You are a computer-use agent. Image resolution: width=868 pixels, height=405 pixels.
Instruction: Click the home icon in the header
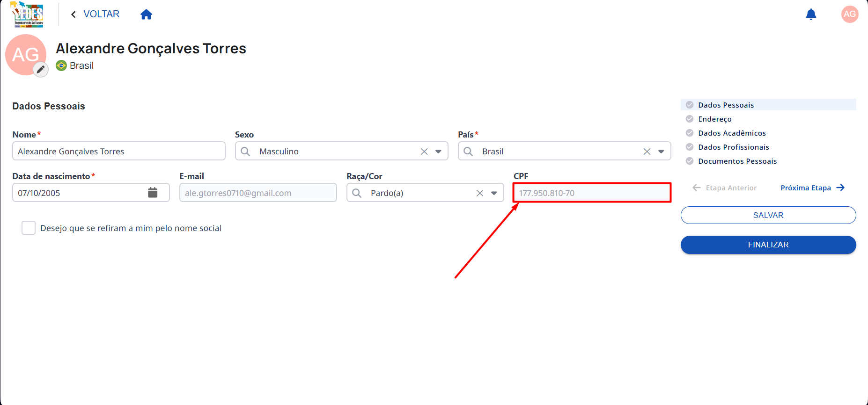pyautogui.click(x=146, y=14)
